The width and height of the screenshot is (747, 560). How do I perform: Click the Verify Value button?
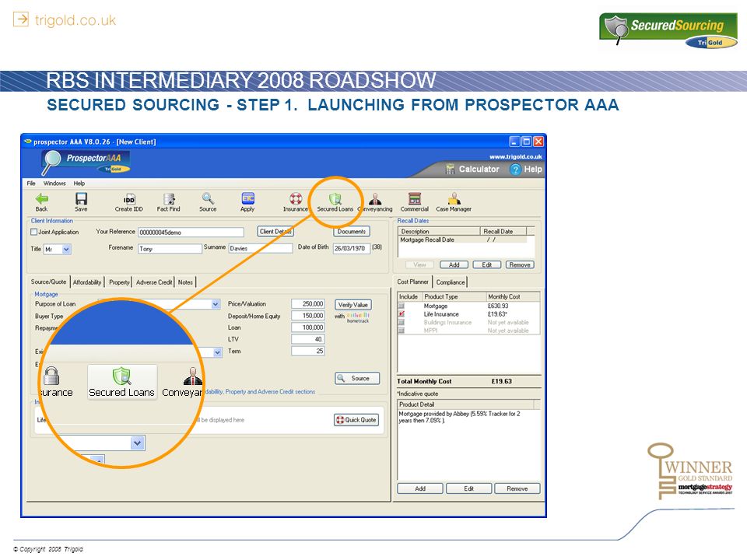(x=353, y=305)
